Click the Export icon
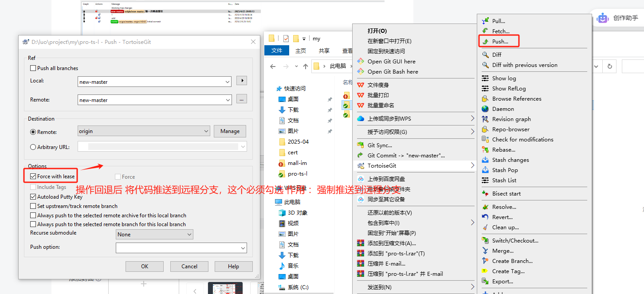Image resolution: width=644 pixels, height=294 pixels. (x=485, y=281)
